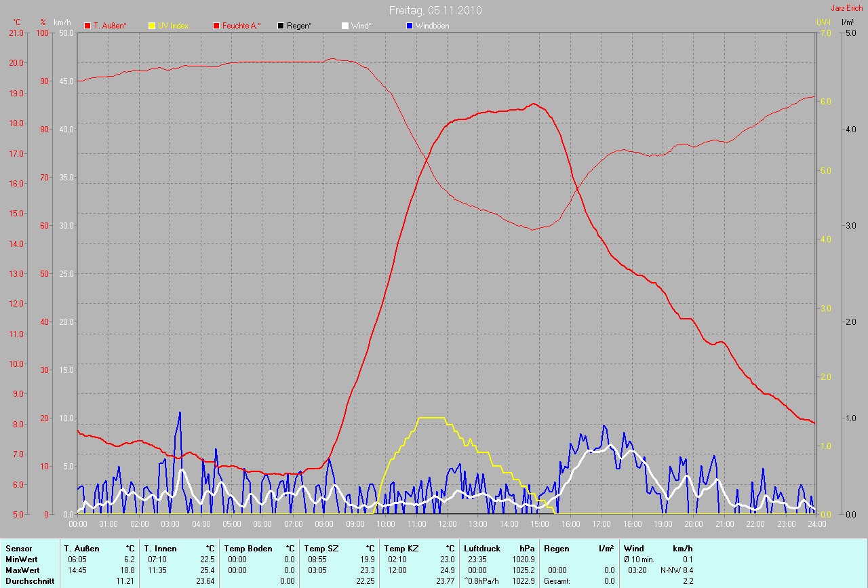Click the 'Sensor' table header
This screenshot has height=588, width=868.
point(18,548)
